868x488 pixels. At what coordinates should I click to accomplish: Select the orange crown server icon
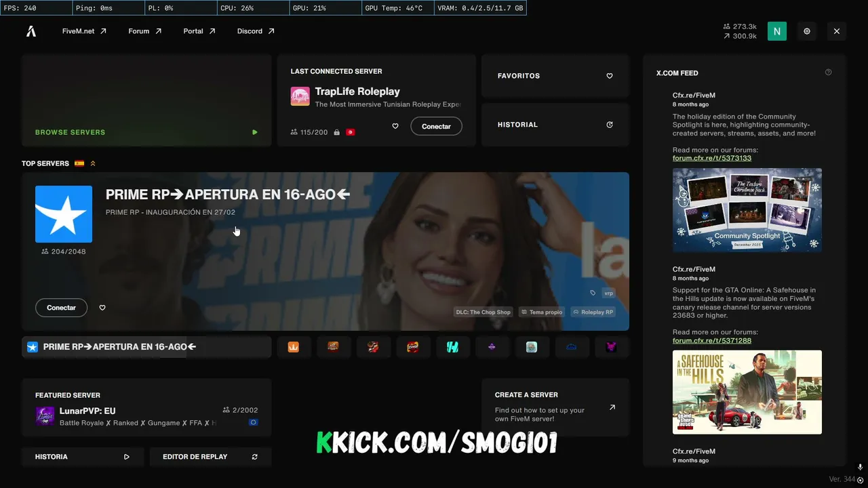[x=294, y=347]
